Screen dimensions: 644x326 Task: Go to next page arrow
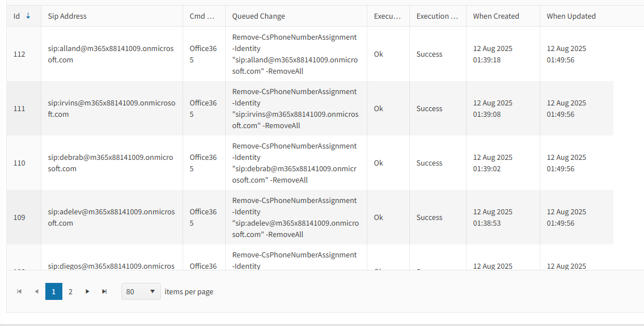[87, 291]
